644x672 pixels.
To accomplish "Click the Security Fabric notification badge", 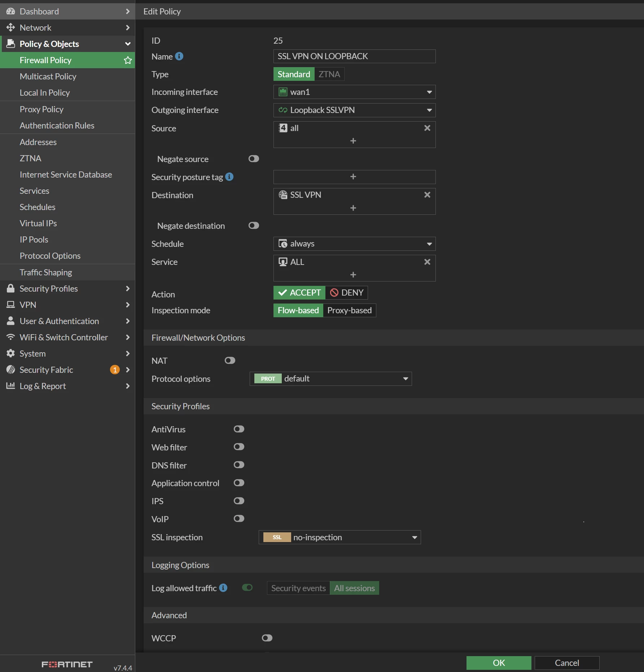I will (115, 370).
